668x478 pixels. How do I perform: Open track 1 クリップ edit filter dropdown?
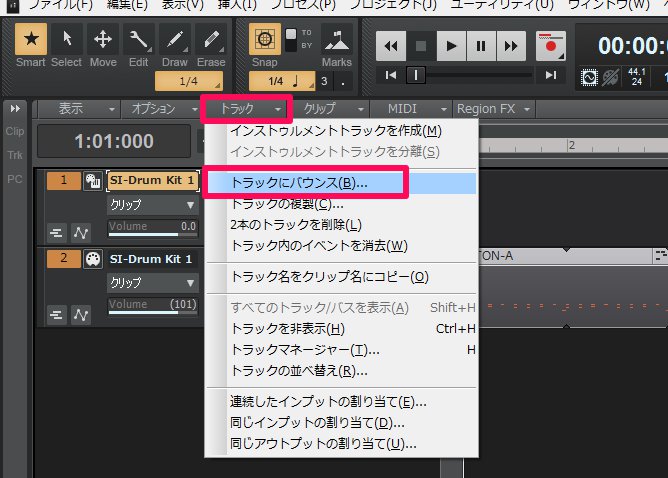pyautogui.click(x=153, y=205)
